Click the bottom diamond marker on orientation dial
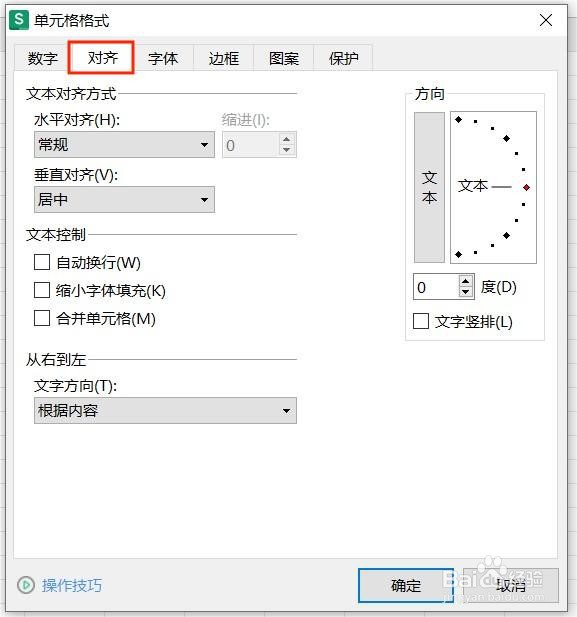This screenshot has width=577, height=617. coord(459,255)
